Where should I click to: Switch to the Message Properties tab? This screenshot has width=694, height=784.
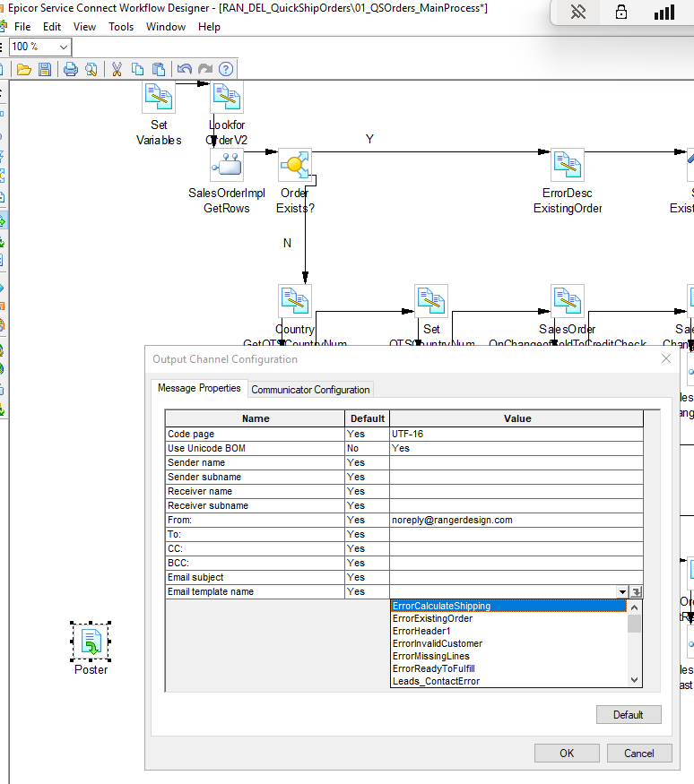[x=199, y=388]
